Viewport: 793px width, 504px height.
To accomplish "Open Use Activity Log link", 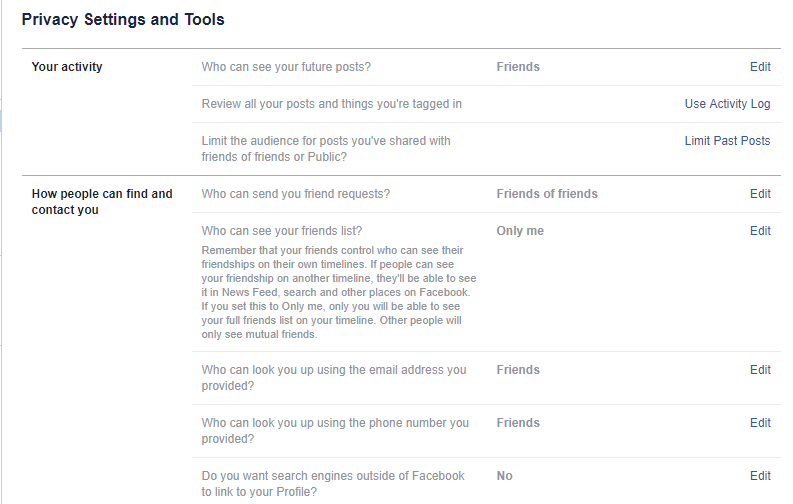I will [x=727, y=104].
